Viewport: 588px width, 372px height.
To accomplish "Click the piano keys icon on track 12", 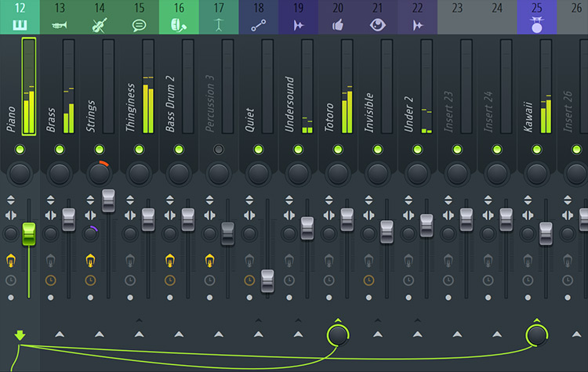I will coord(20,26).
